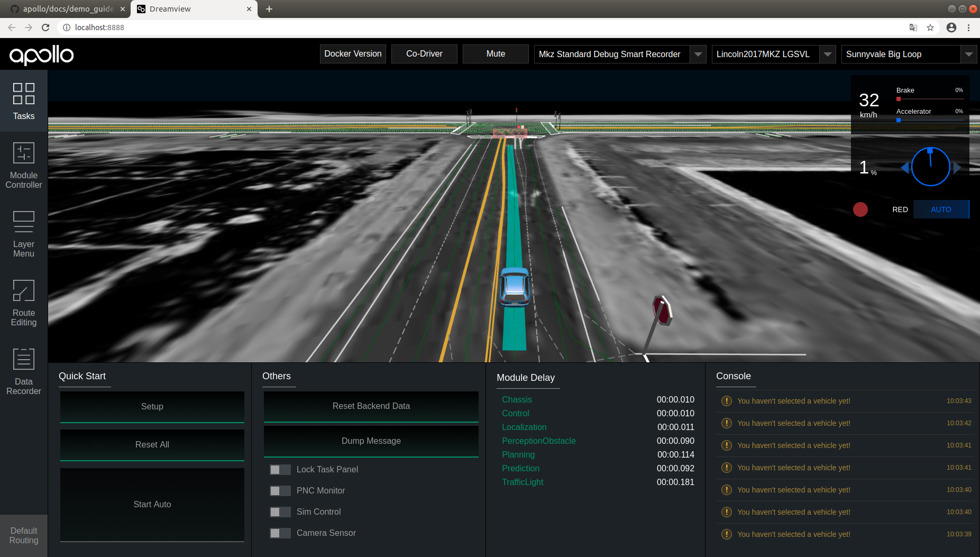The width and height of the screenshot is (980, 557).
Task: Enable the Lock Task Panel toggle
Action: [280, 469]
